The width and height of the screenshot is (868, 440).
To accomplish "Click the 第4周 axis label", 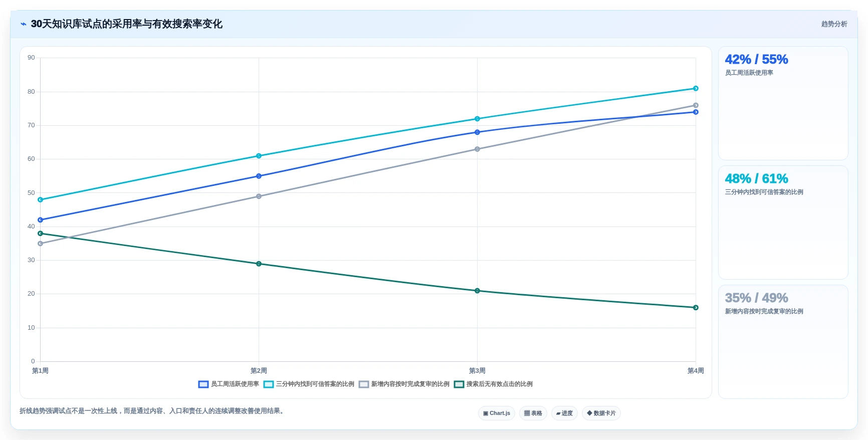I will pos(696,371).
